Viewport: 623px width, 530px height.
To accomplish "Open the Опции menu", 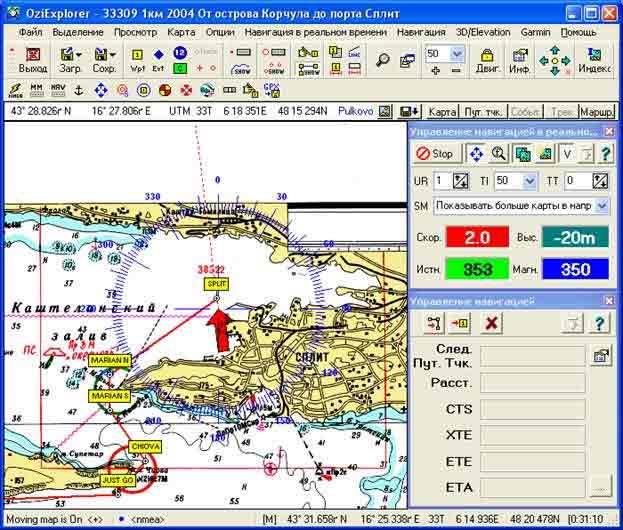I will (x=220, y=32).
